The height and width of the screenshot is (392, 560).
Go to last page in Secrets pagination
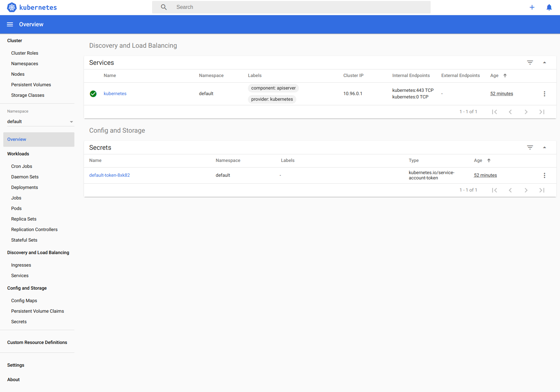click(x=542, y=190)
